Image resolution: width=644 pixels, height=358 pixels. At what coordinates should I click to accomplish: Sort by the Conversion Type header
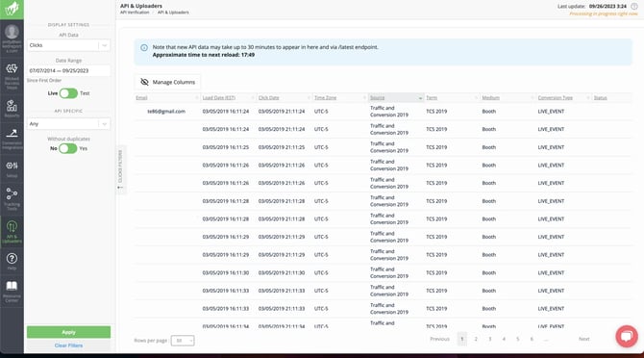[555, 98]
